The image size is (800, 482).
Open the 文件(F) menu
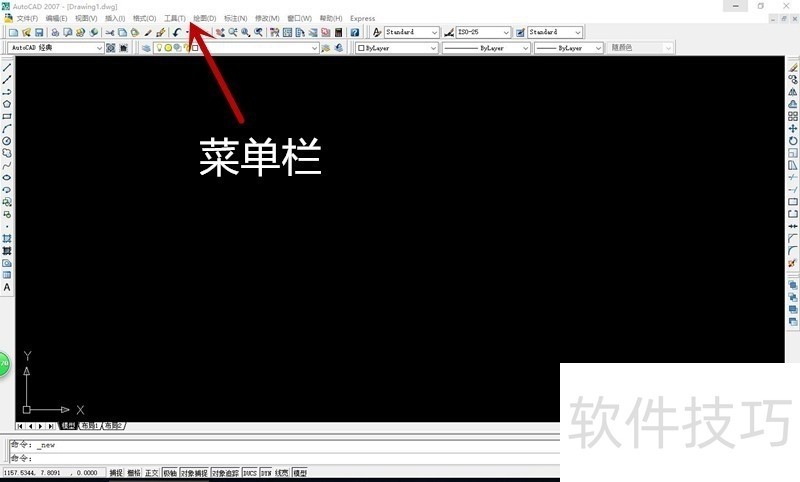pyautogui.click(x=27, y=18)
